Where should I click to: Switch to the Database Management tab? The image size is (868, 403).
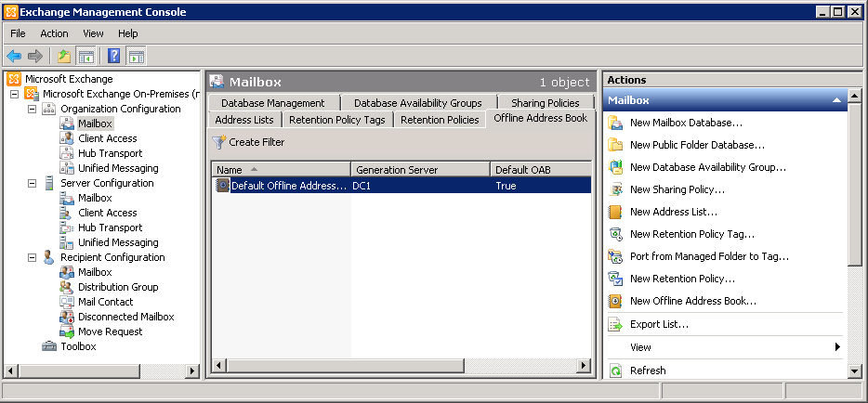click(273, 103)
